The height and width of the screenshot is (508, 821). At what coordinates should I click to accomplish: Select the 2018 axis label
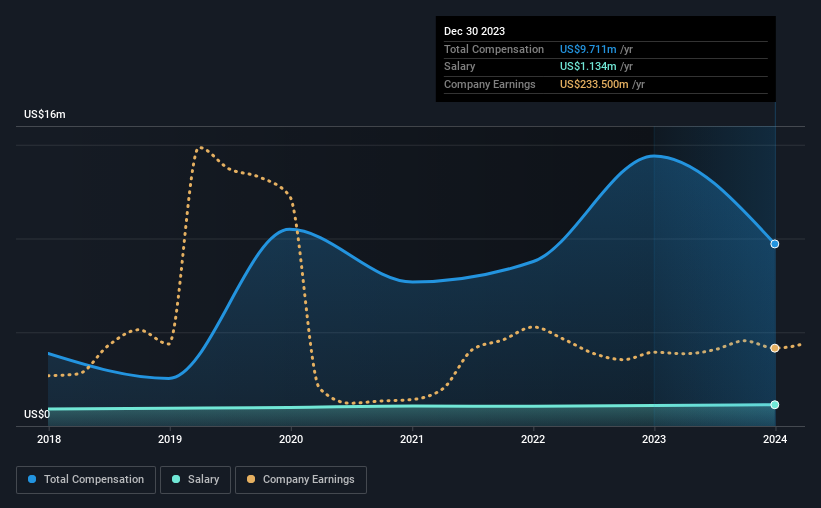point(49,439)
